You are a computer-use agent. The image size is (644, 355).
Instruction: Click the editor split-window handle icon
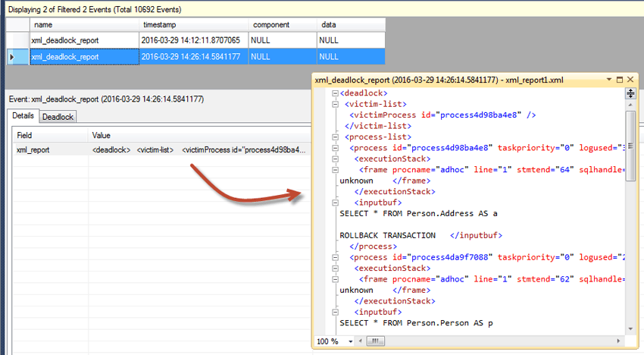630,93
